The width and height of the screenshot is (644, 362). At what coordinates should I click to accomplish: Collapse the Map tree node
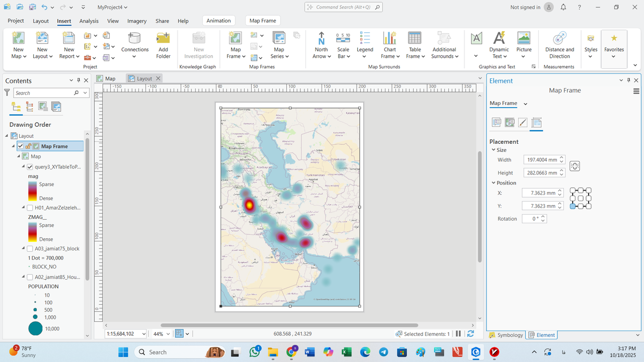coord(19,156)
